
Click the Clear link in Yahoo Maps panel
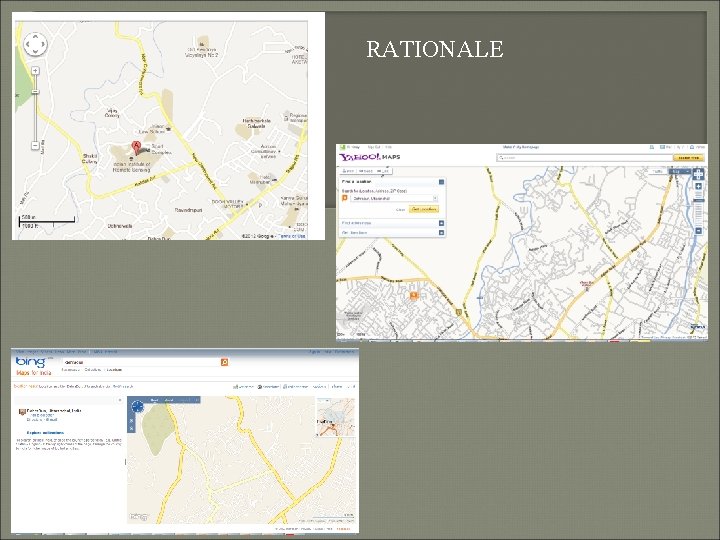(400, 209)
